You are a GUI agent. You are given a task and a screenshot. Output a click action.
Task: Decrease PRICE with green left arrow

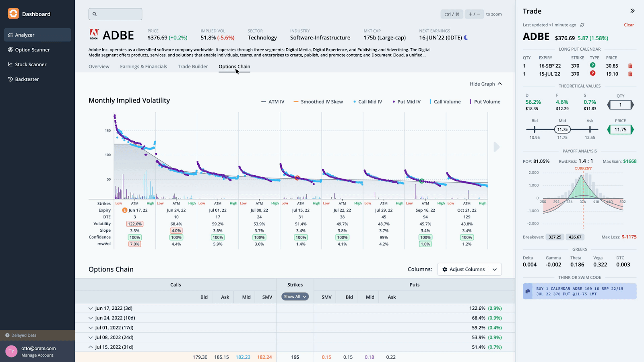coord(609,130)
